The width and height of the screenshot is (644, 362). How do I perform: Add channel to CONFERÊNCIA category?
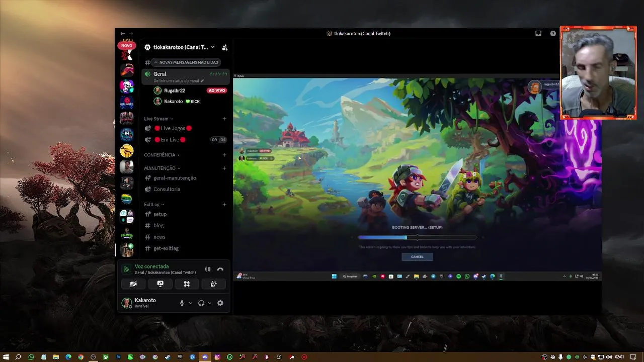224,155
